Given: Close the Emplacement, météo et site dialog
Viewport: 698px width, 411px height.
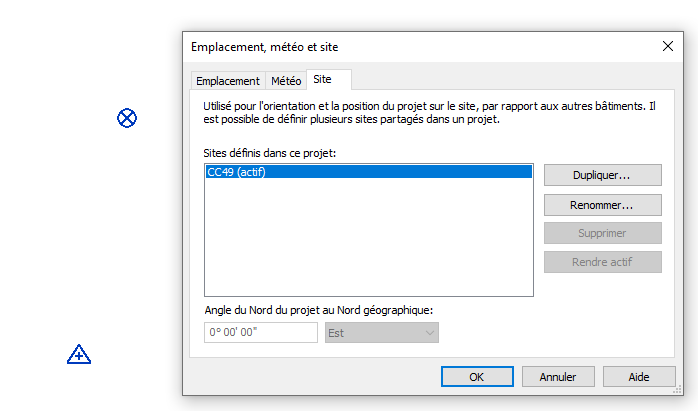Looking at the screenshot, I should tap(668, 46).
